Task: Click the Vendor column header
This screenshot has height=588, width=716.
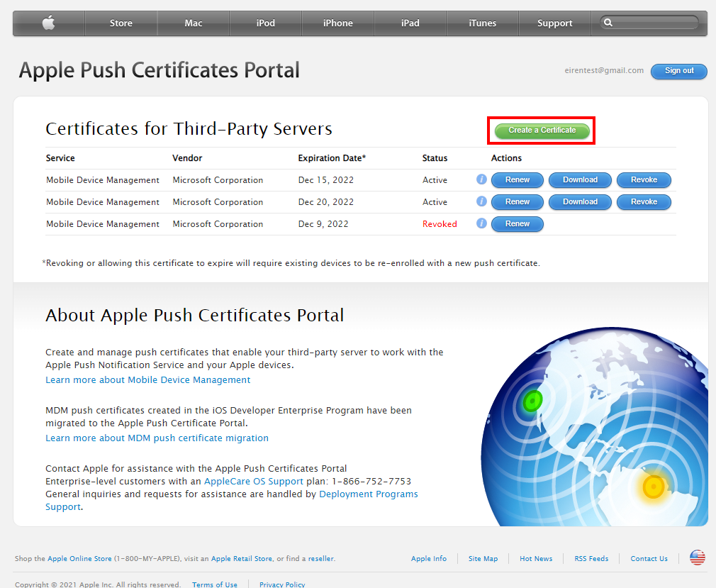Action: 187,158
